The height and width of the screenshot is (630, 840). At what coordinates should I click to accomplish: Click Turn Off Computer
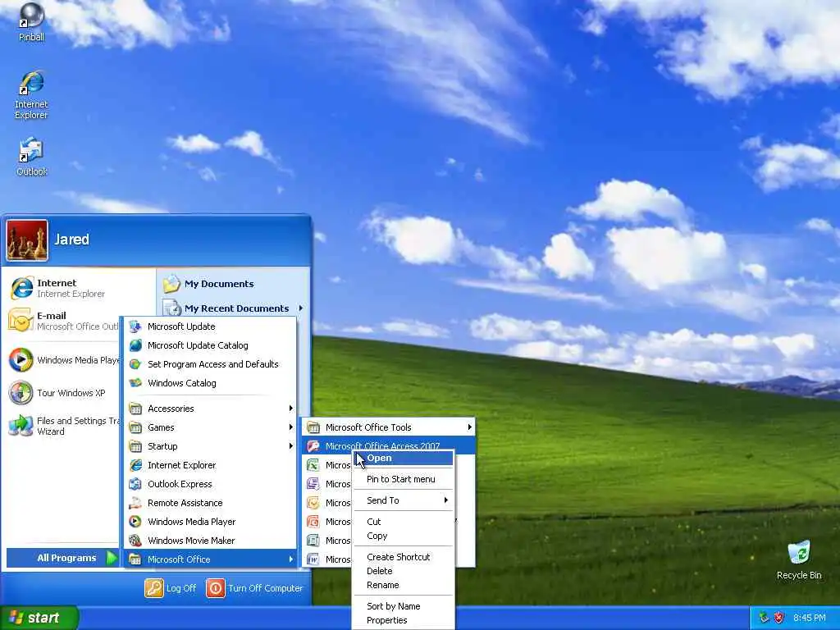pyautogui.click(x=254, y=588)
